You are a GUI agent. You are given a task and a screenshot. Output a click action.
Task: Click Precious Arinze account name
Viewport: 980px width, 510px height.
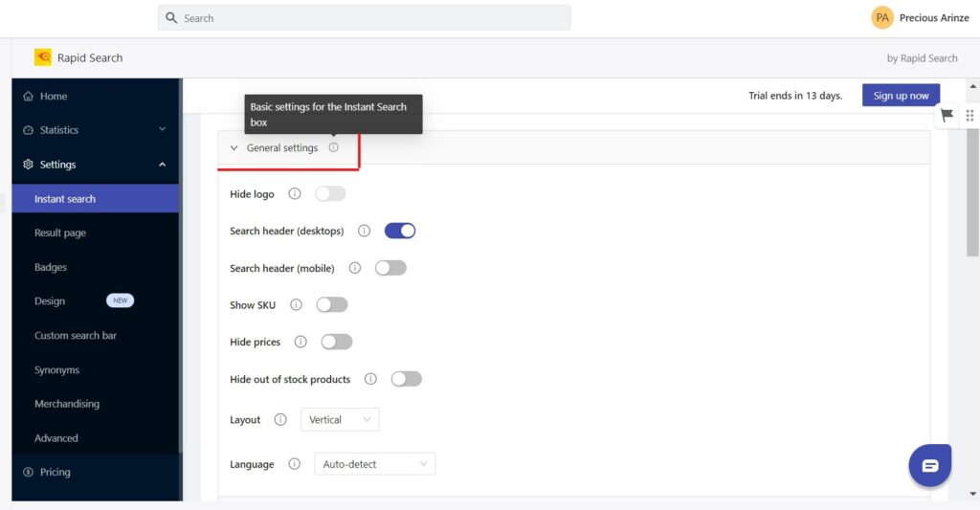click(934, 17)
